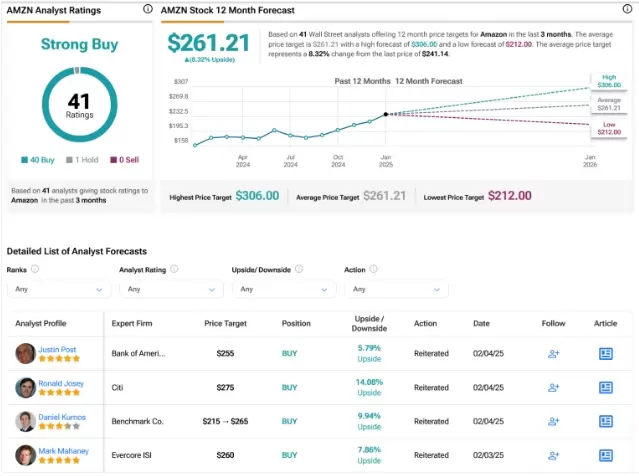The height and width of the screenshot is (476, 639).
Task: Expand the Action filter dropdown
Action: tap(397, 289)
